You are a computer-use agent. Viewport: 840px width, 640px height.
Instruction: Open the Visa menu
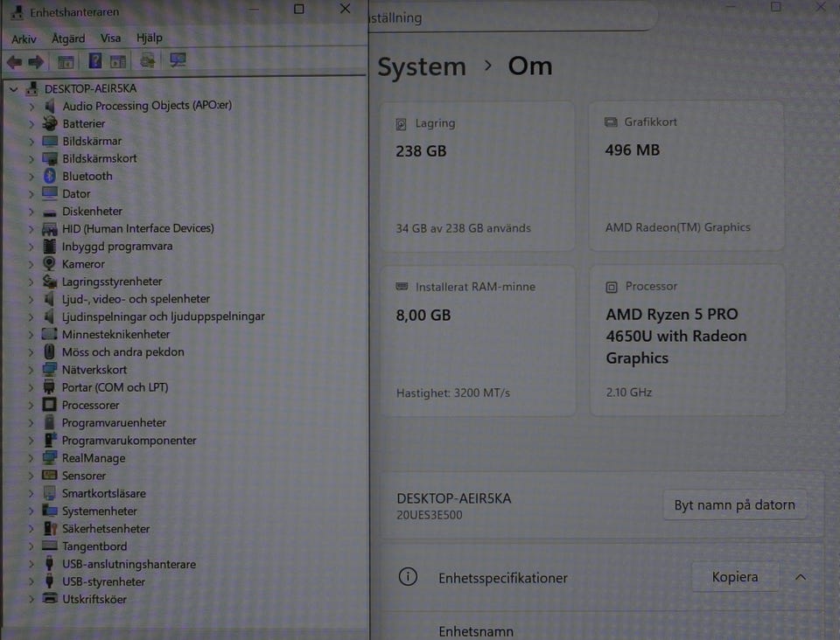[110, 38]
